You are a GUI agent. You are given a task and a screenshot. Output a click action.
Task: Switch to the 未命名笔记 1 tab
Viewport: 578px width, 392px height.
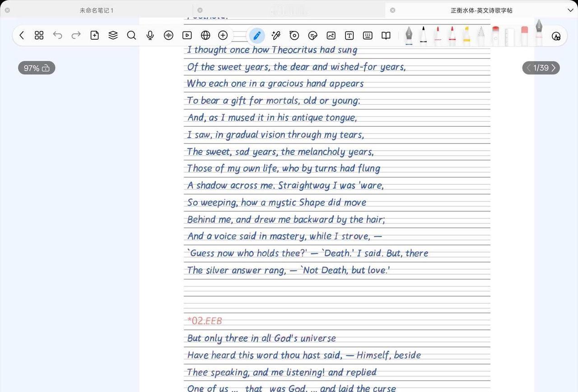pos(97,10)
